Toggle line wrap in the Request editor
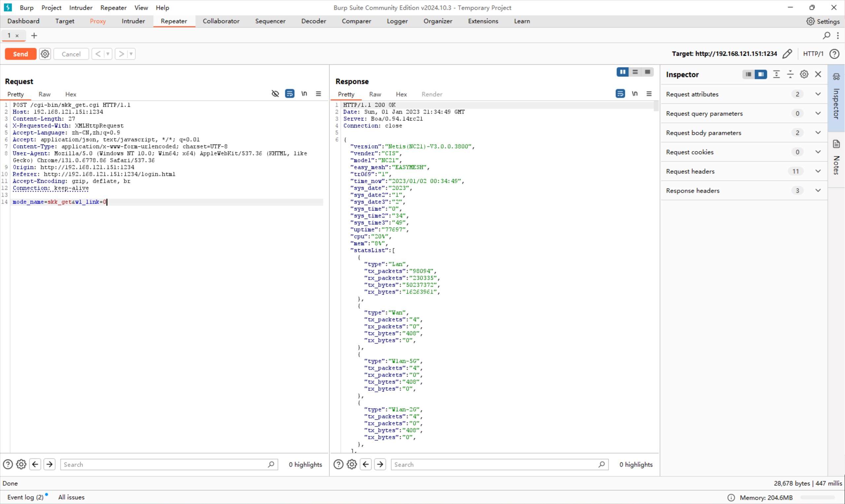Viewport: 845px width, 504px height. click(x=290, y=94)
